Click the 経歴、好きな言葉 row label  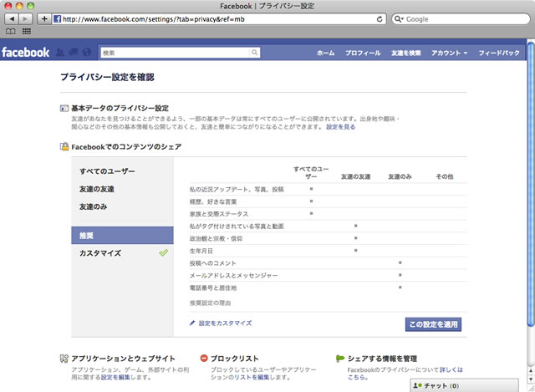point(213,201)
